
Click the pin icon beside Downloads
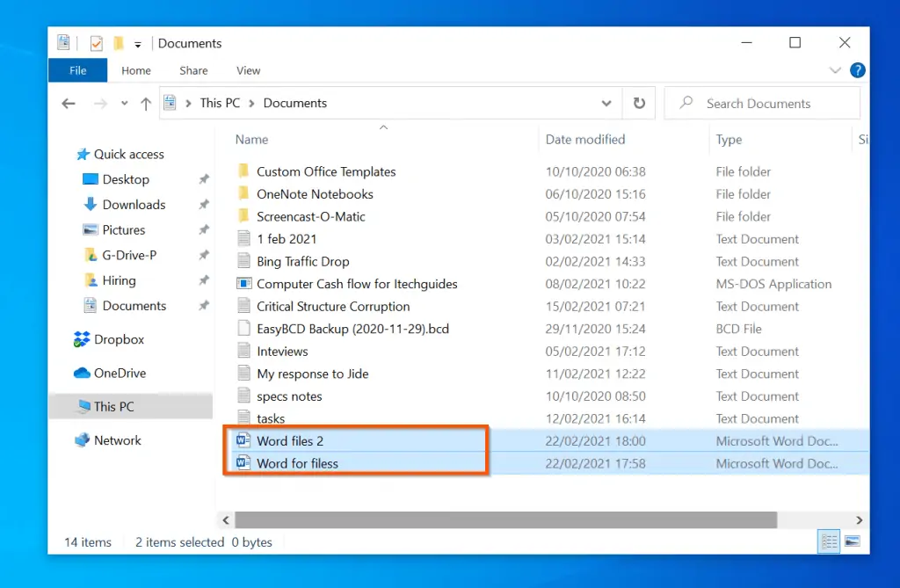click(204, 205)
